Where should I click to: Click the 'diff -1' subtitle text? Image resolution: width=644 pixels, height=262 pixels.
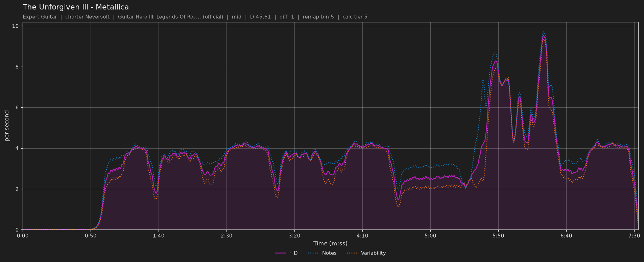[x=287, y=17]
